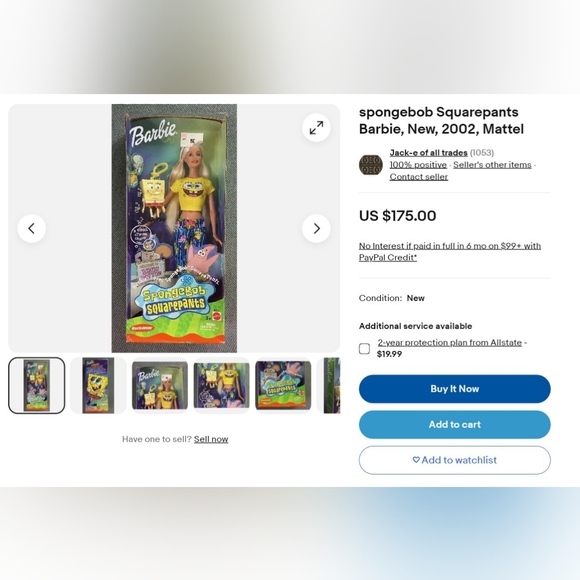Expand the product image to fullscreen
This screenshot has height=580, width=580.
tap(316, 128)
